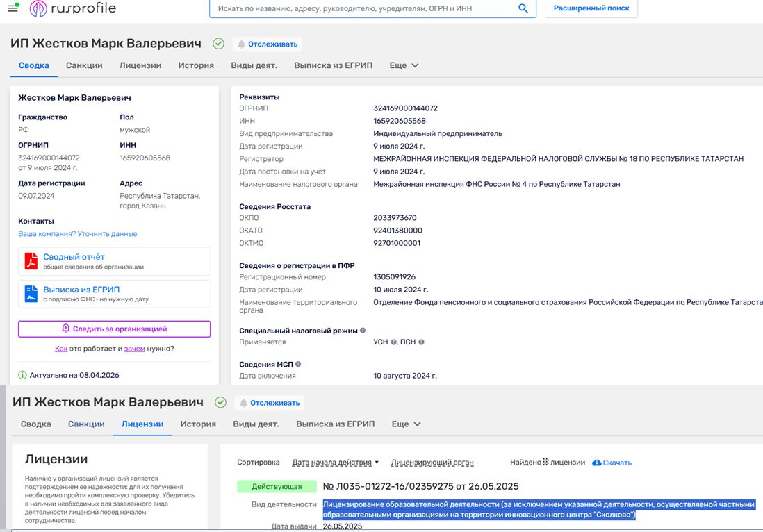Click the info icon beside УСН
The width and height of the screenshot is (763, 532).
(394, 342)
